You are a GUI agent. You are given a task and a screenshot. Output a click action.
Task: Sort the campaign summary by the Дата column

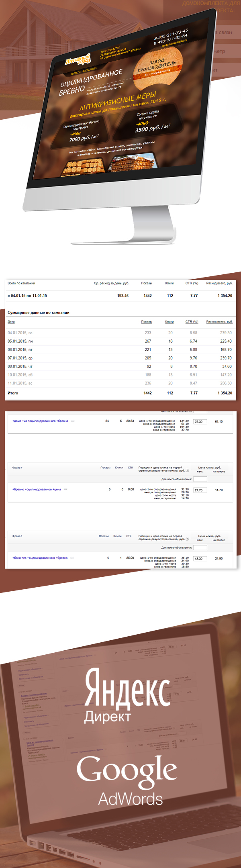pyautogui.click(x=11, y=322)
